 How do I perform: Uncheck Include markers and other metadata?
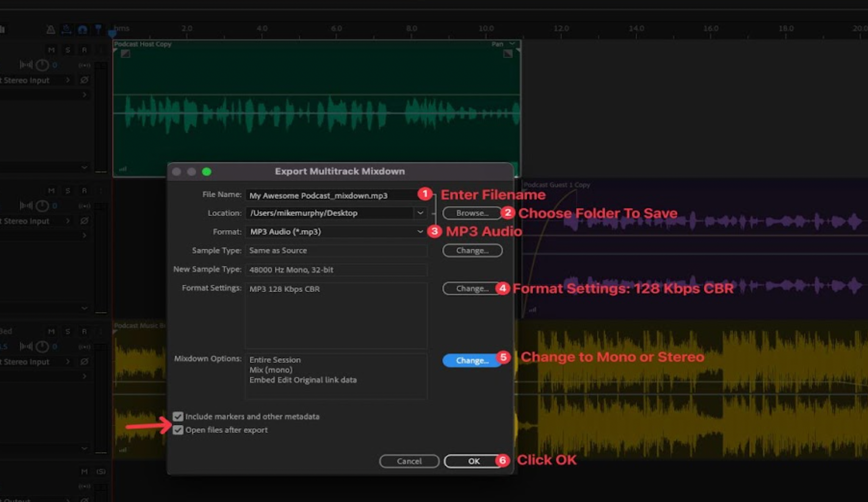pos(178,416)
